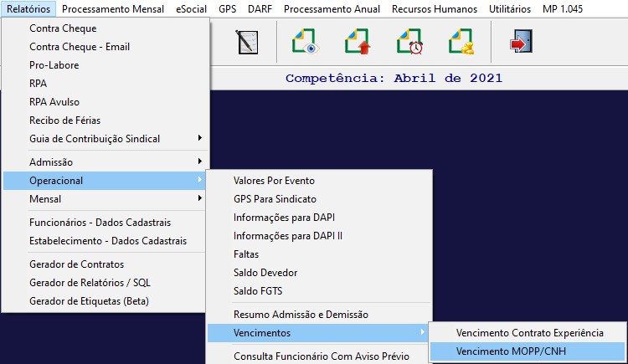Launch Gerador de Etiquetas (Beta)
628x364 pixels.
tap(106, 301)
